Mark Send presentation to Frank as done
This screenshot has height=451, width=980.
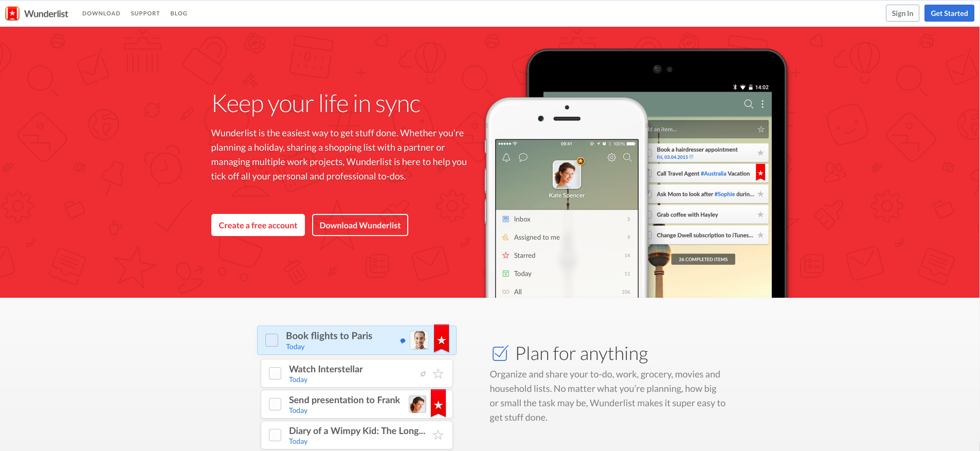click(275, 404)
